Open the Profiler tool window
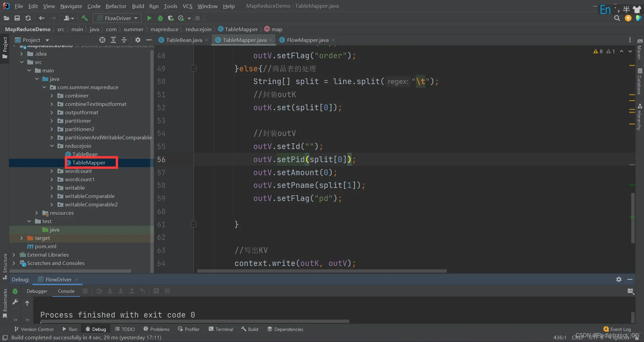Viewport: 644px width, 342px height. pyautogui.click(x=189, y=329)
